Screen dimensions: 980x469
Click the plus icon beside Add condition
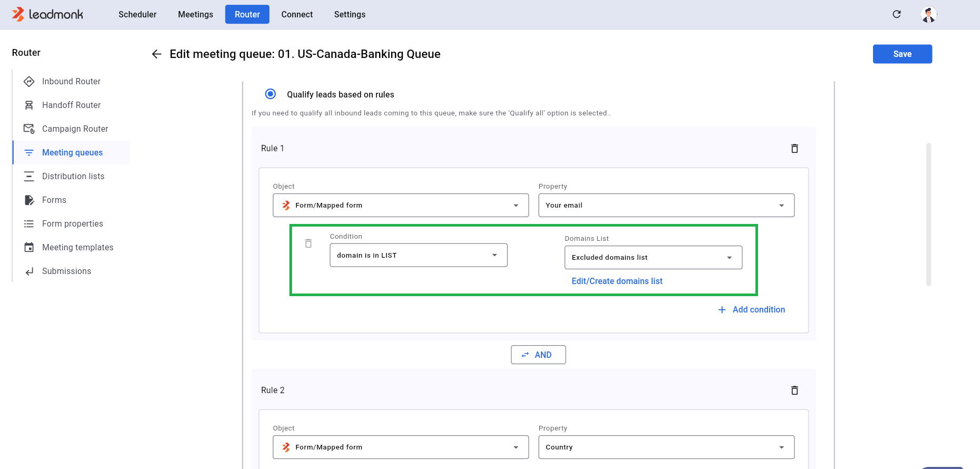point(722,310)
